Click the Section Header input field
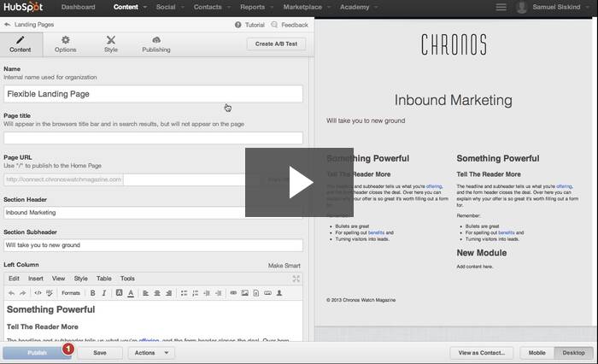The width and height of the screenshot is (598, 364). pyautogui.click(x=153, y=213)
